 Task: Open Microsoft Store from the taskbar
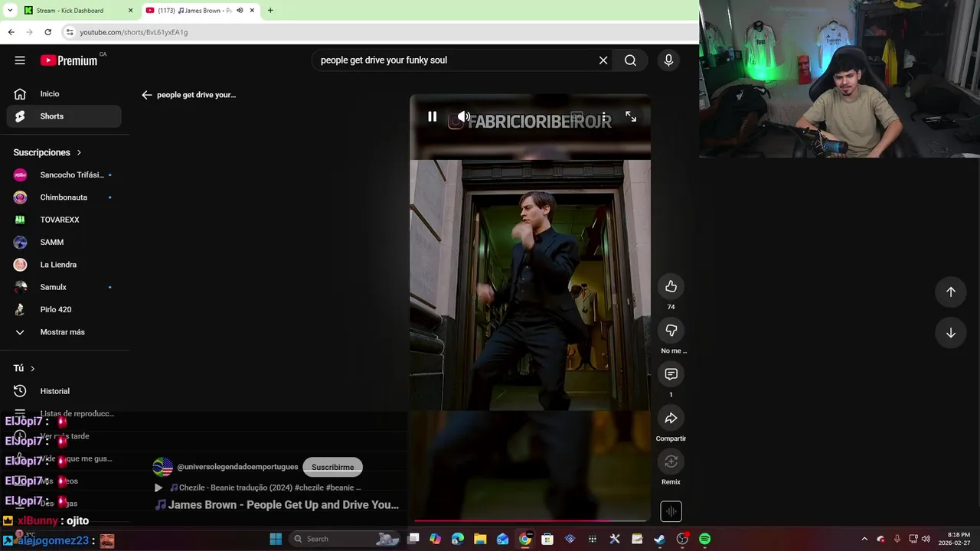pyautogui.click(x=547, y=539)
